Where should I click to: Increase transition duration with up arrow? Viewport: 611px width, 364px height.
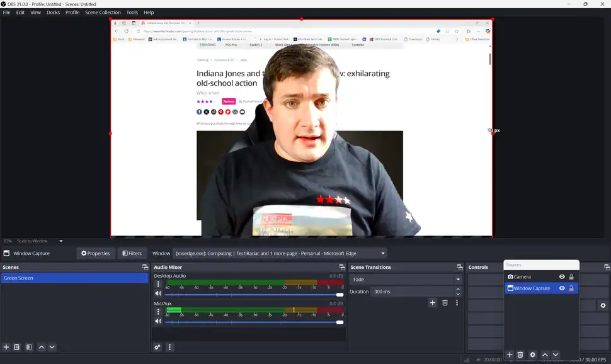(459, 289)
